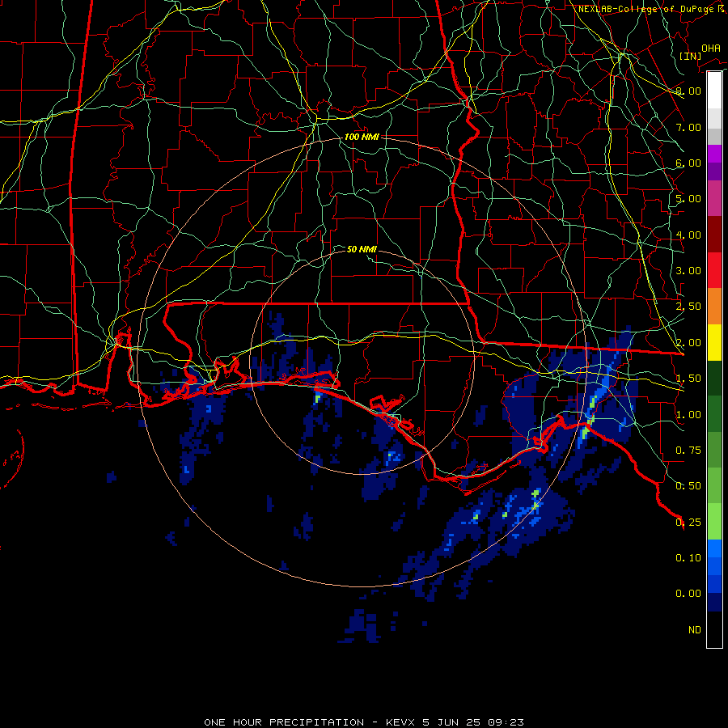Image resolution: width=728 pixels, height=728 pixels.
Task: Select the pink legend swatch near 5.00
Action: [714, 198]
